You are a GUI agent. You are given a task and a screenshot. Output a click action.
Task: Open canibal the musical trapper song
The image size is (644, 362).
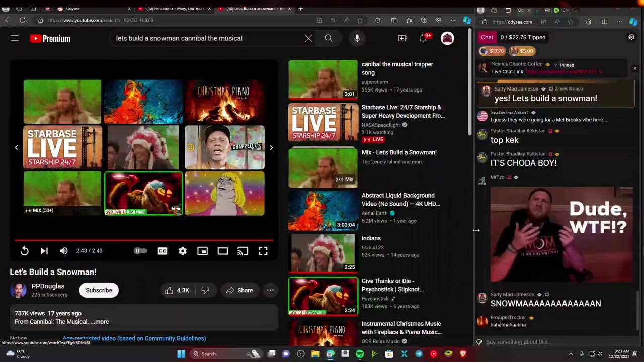coord(397,68)
